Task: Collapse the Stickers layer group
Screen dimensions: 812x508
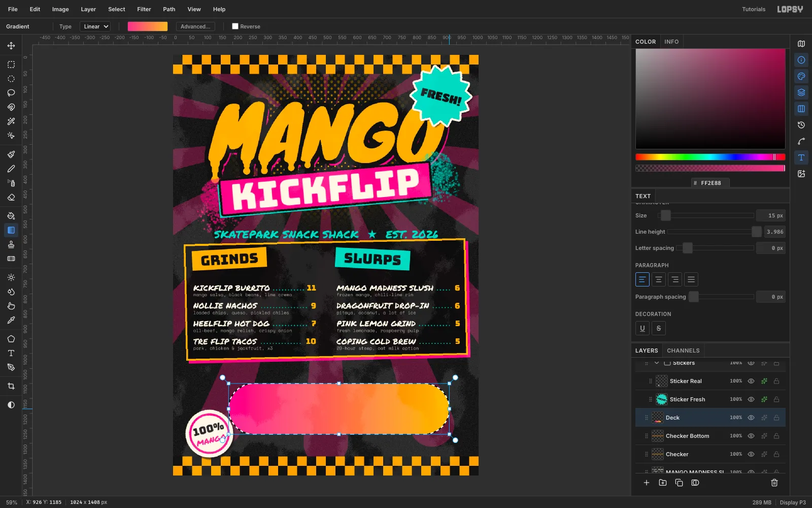Action: (x=657, y=363)
